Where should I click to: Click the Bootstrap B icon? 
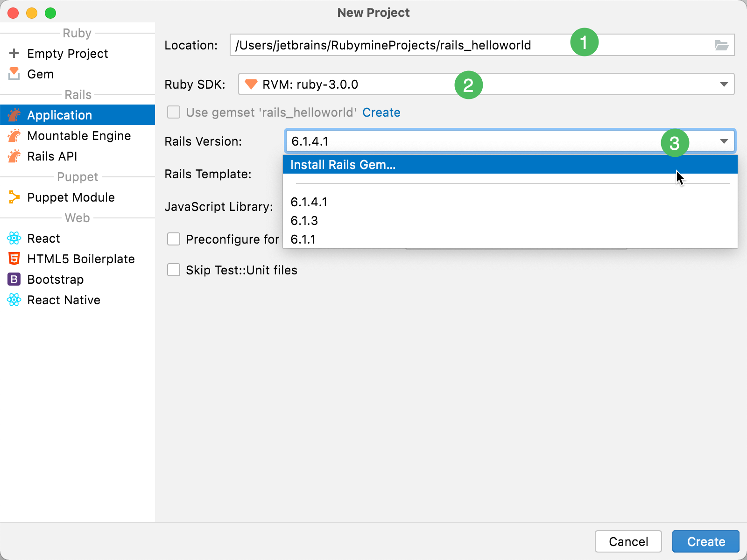tap(14, 279)
